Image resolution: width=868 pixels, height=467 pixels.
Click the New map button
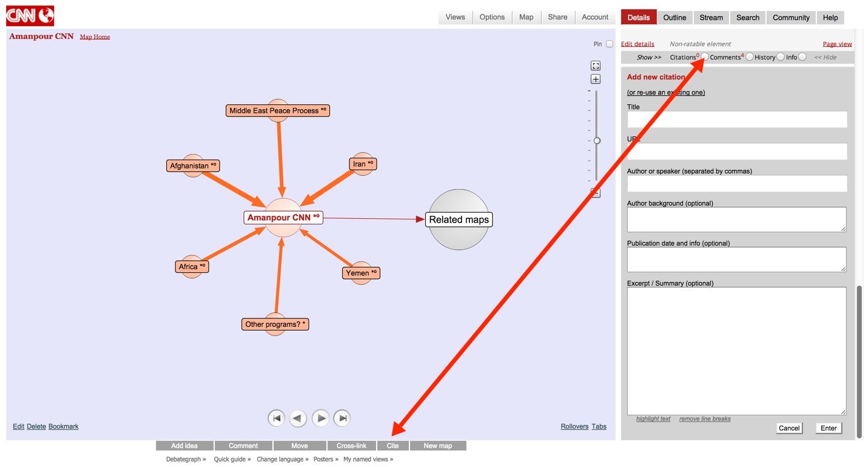point(438,446)
